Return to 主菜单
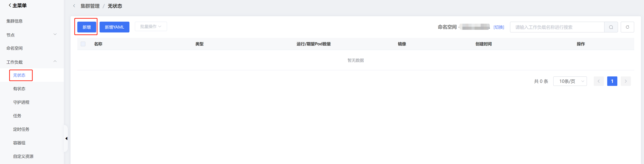 click(18, 5)
